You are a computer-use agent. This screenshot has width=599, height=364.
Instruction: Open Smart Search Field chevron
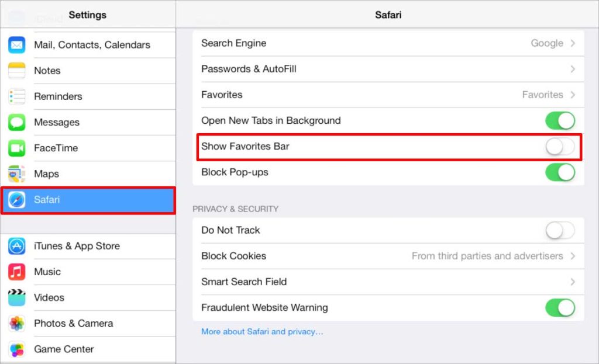(573, 282)
